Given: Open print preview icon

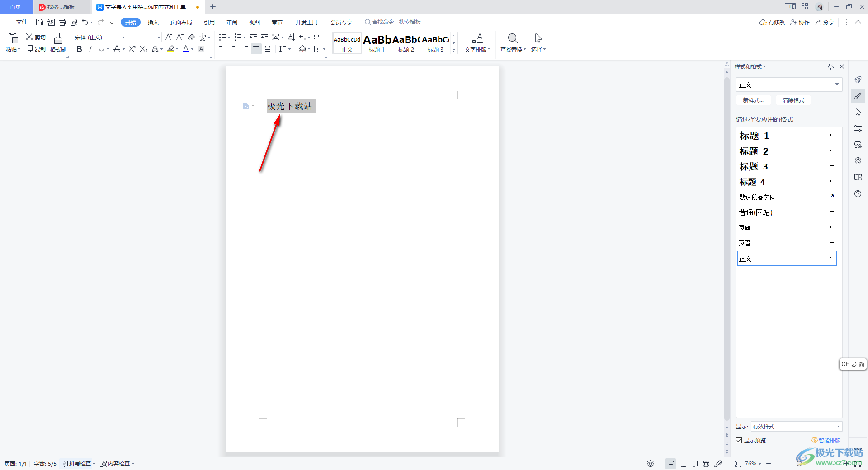Looking at the screenshot, I should point(74,22).
